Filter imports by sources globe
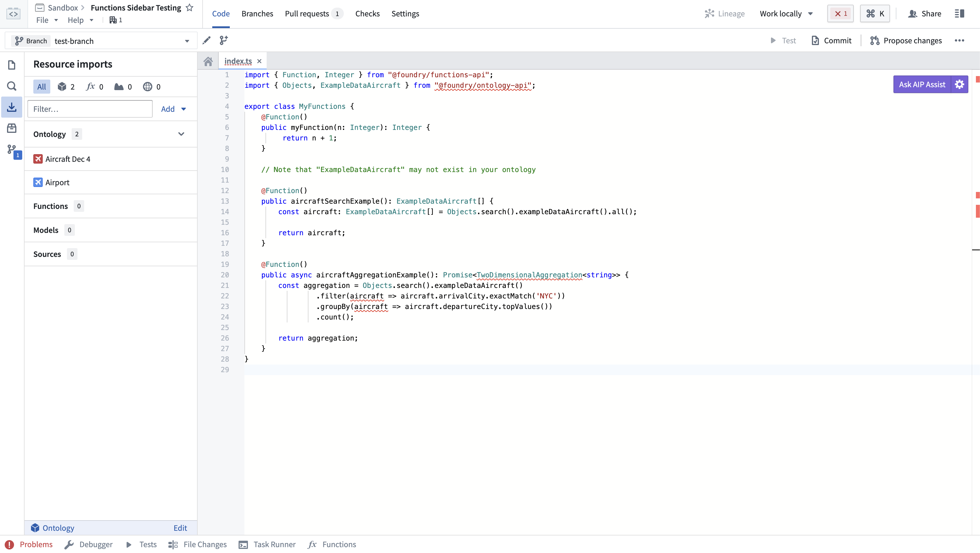Screen dimensions: 980x553 (x=151, y=87)
